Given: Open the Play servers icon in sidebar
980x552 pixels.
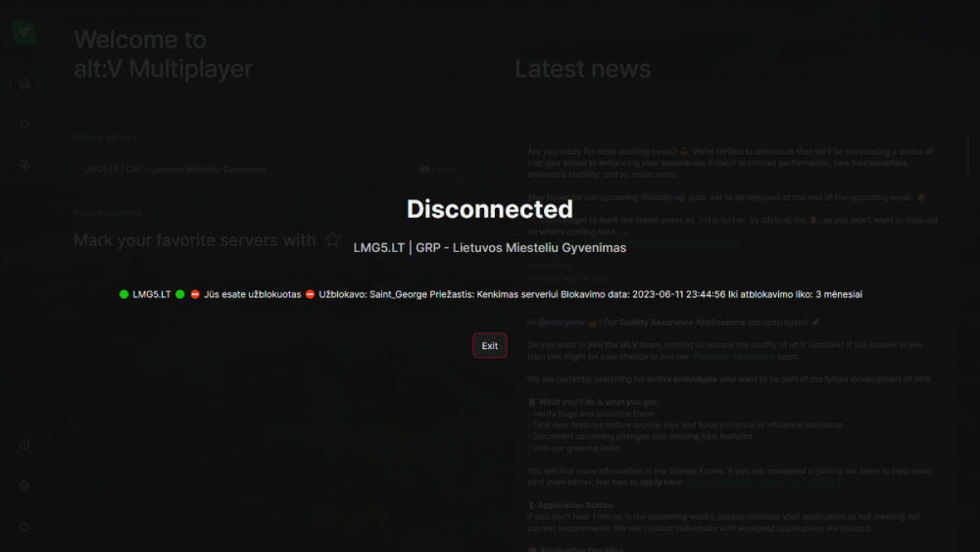Looking at the screenshot, I should (x=24, y=125).
